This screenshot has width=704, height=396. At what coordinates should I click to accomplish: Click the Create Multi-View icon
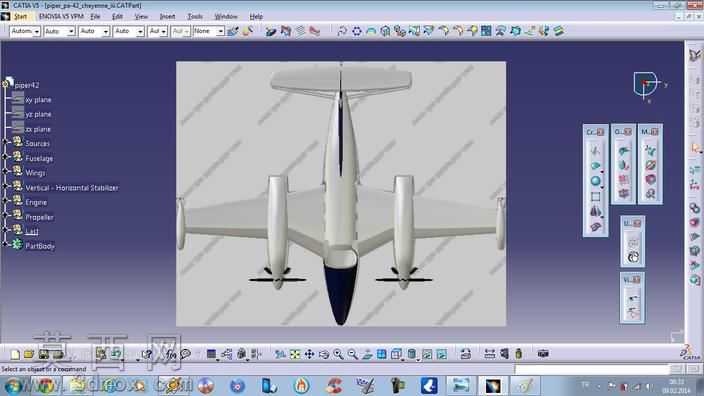382,355
